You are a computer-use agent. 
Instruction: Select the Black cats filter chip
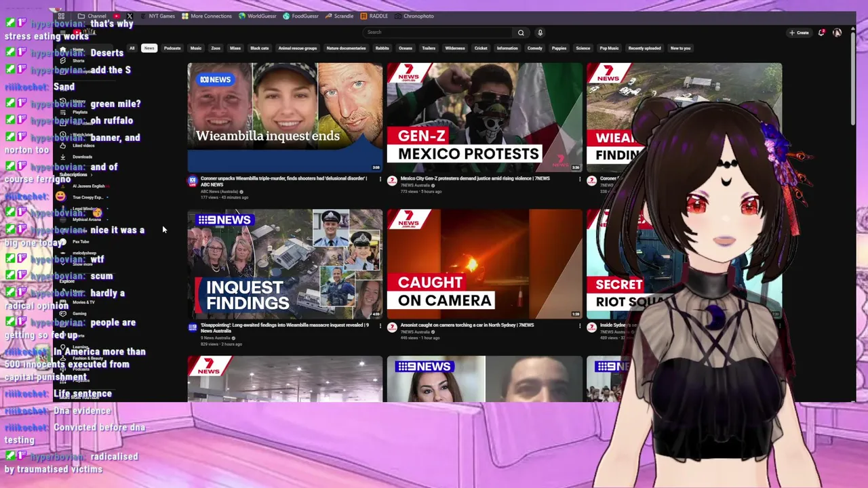pos(260,48)
